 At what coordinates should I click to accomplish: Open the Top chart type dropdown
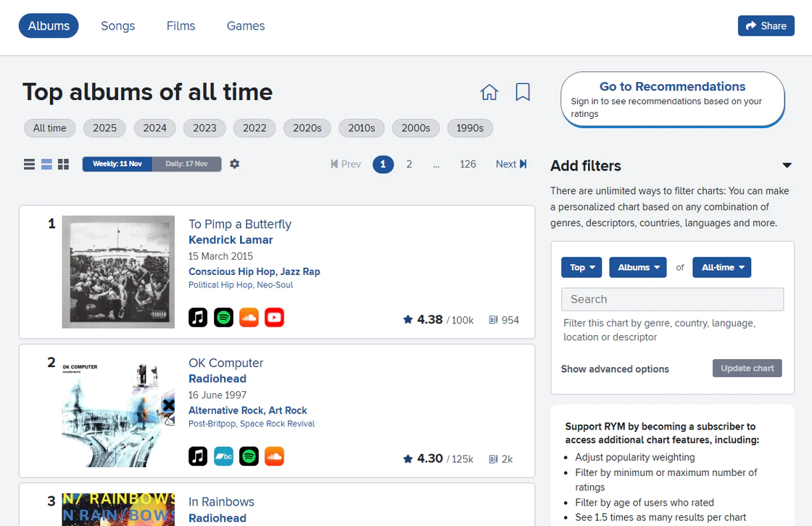click(581, 267)
